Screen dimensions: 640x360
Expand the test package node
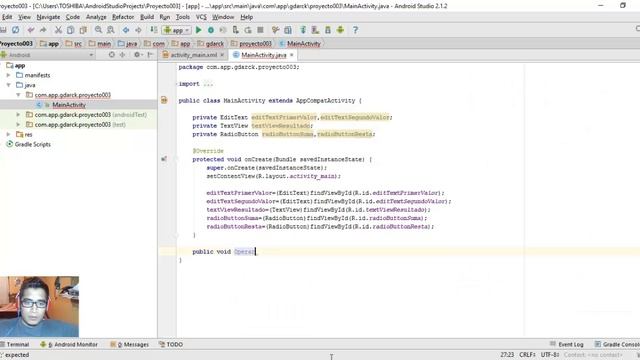coord(18,124)
